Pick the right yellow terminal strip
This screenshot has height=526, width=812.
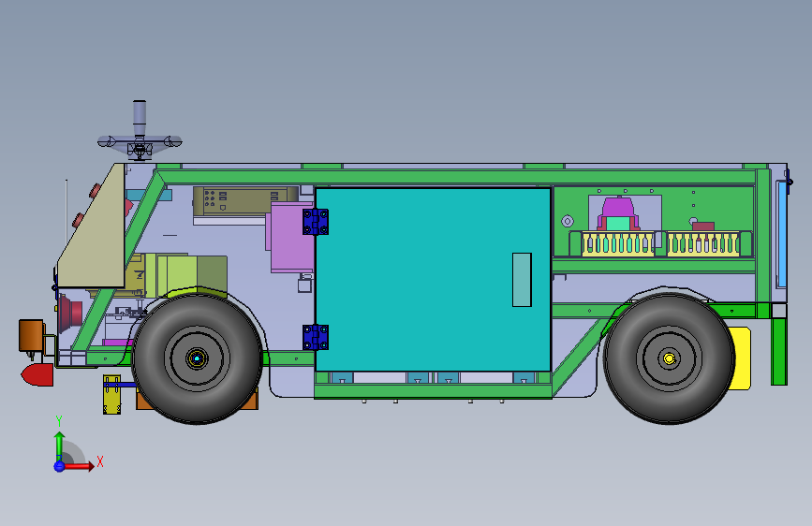tap(702, 244)
